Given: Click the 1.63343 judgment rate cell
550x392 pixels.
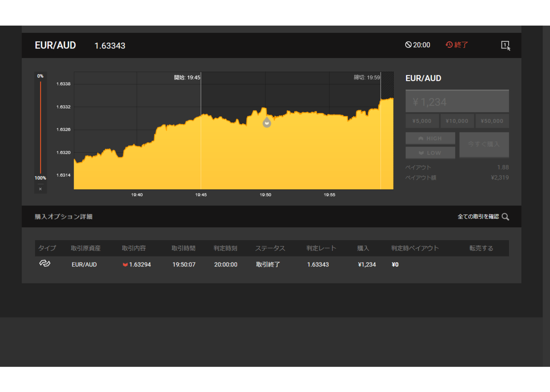Looking at the screenshot, I should [x=318, y=265].
